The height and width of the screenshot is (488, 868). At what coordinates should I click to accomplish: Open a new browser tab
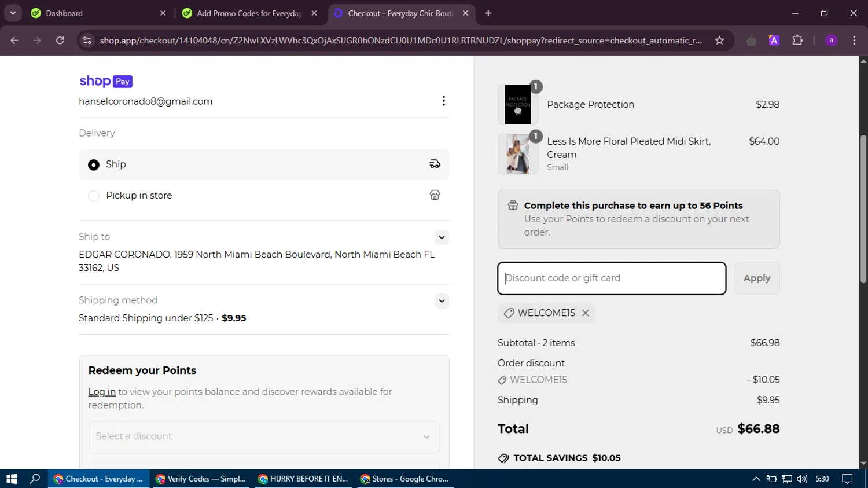tap(488, 13)
